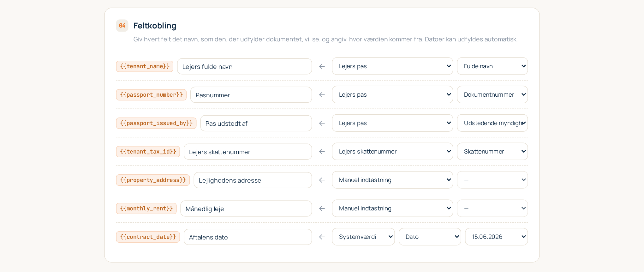The width and height of the screenshot is (644, 272).
Task: Open 'Manuel indtastning' dropdown for monthly_rent
Action: click(x=392, y=208)
